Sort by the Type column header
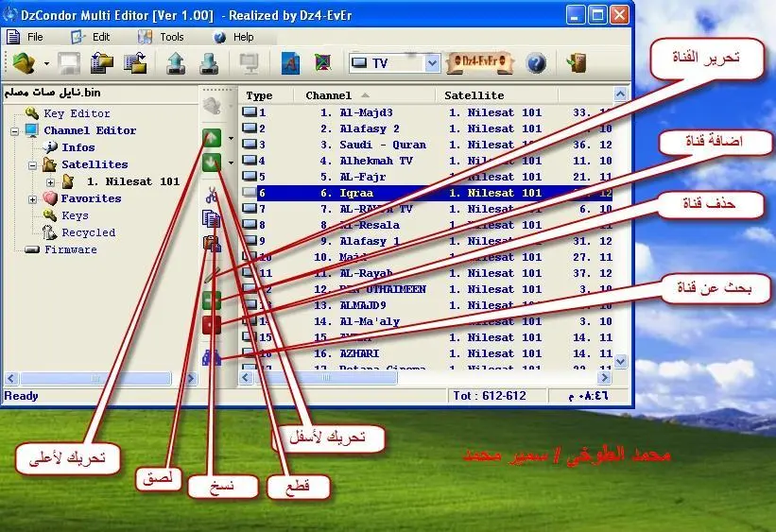Viewport: 776px width, 532px height. [266, 95]
